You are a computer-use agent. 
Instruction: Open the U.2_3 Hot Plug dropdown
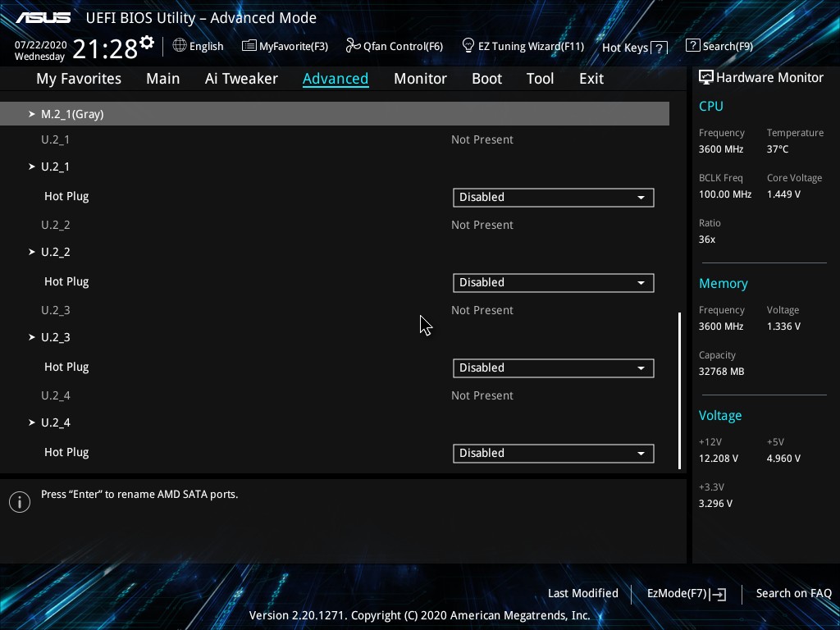pos(553,368)
